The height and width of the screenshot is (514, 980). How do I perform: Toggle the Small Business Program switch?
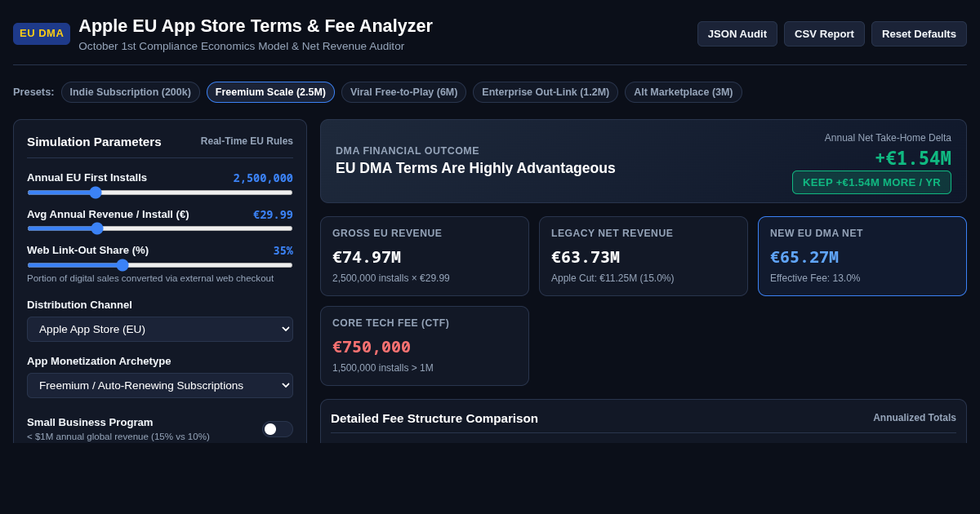pyautogui.click(x=278, y=429)
